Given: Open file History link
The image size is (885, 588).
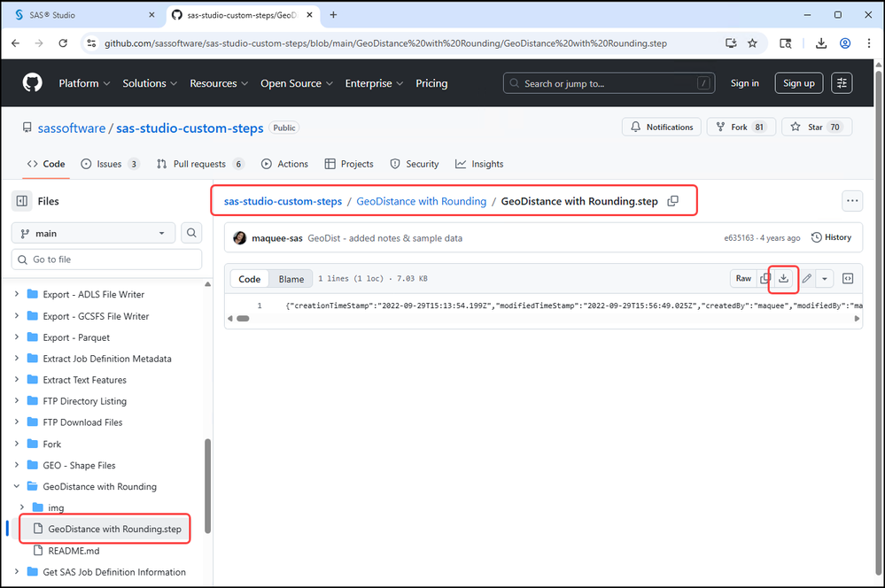Looking at the screenshot, I should click(831, 237).
